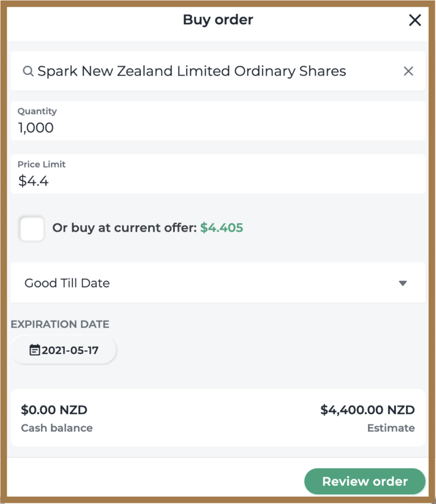
Task: Click the search magnifier icon
Action: click(27, 71)
